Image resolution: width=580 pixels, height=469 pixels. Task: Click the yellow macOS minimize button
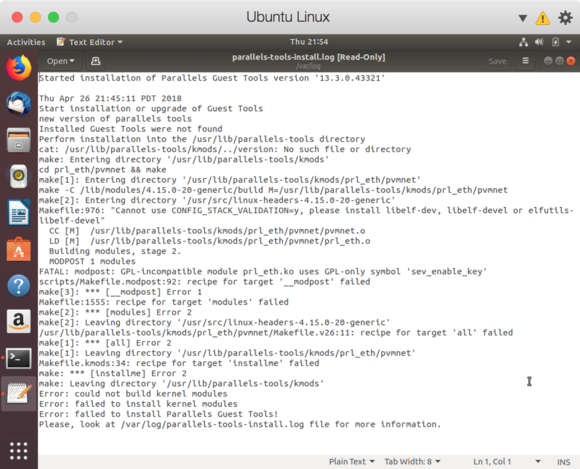[36, 17]
